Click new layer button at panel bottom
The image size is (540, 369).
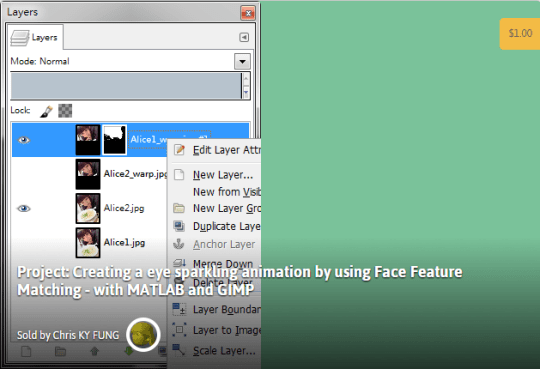pyautogui.click(x=26, y=352)
